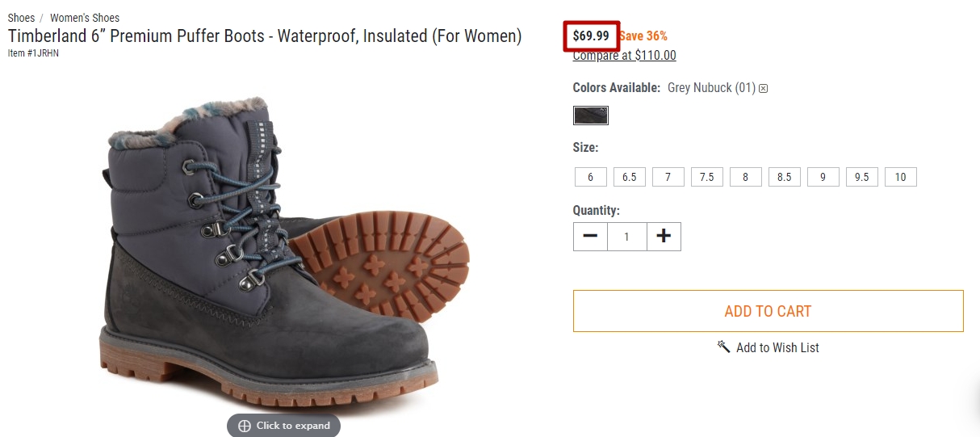980x437 pixels.
Task: Open the Shoes breadcrumb link
Action: (22, 18)
